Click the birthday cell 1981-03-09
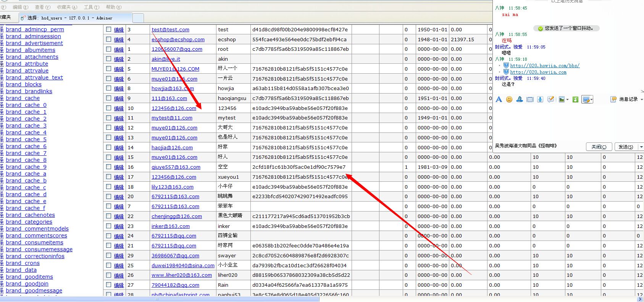The width and height of the screenshot is (644, 302). 432,167
